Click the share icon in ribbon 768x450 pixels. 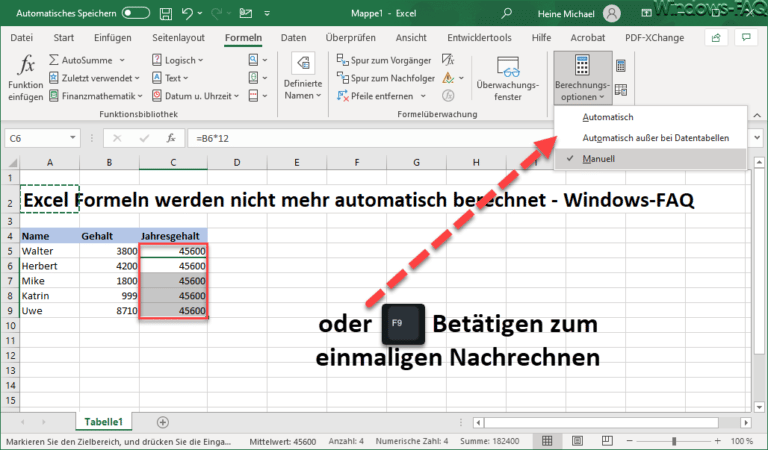(x=716, y=38)
